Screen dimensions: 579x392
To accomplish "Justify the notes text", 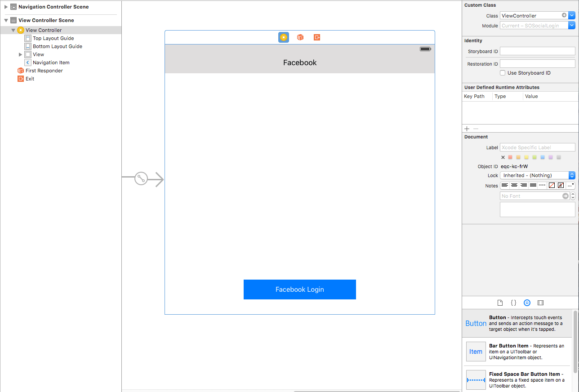I will [x=533, y=185].
